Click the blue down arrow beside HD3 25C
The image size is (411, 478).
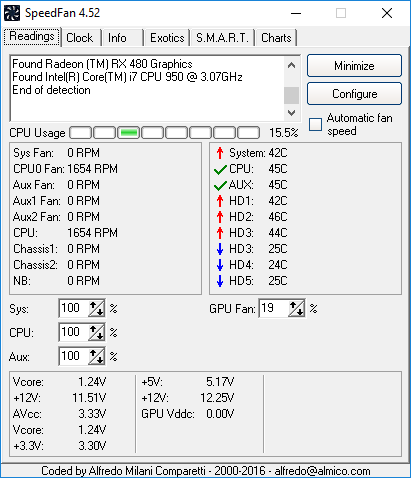[220, 249]
